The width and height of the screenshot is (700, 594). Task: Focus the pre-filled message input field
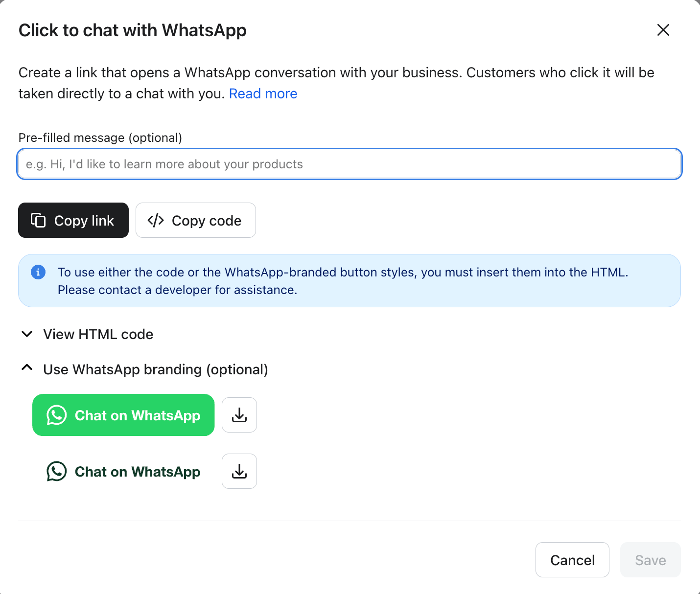coord(349,164)
